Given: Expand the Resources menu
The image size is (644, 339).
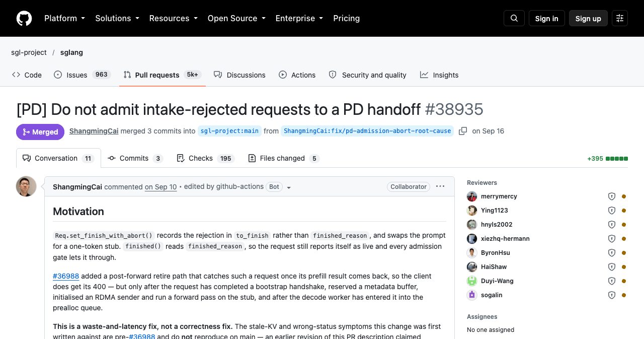Looking at the screenshot, I should (173, 18).
